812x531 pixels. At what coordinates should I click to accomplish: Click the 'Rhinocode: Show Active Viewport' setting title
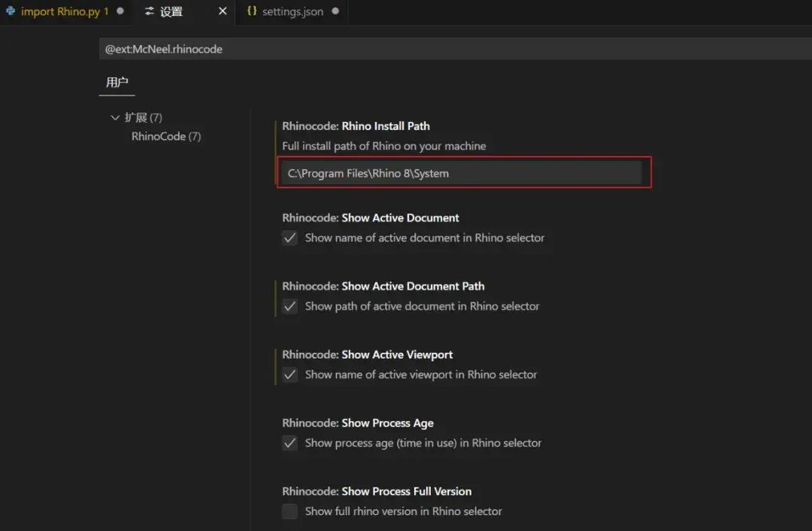point(367,354)
